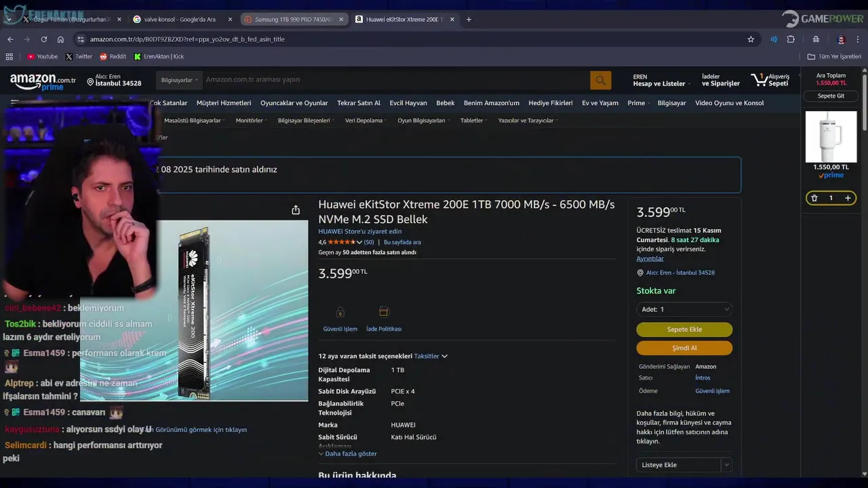
Task: Open the Chrome three-dot menu
Action: (858, 39)
